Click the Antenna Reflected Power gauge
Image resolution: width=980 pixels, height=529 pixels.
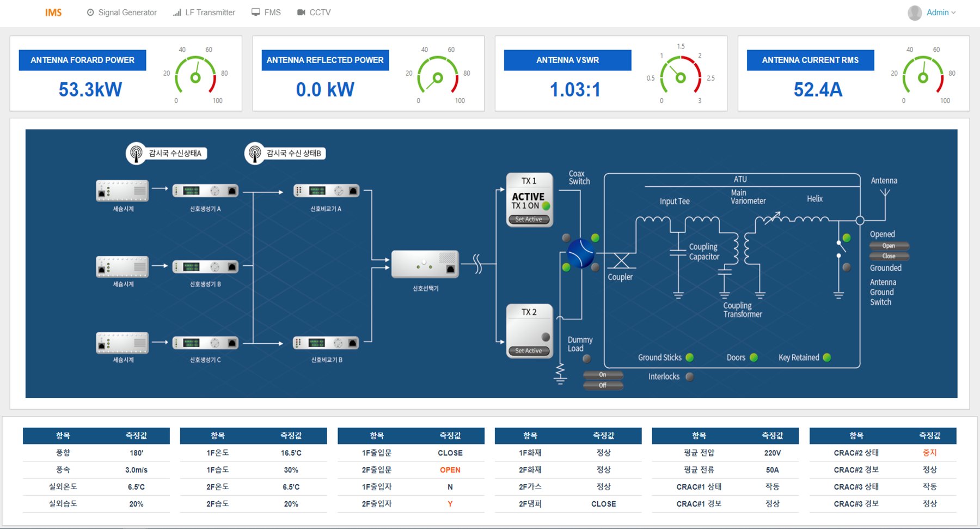coord(438,76)
